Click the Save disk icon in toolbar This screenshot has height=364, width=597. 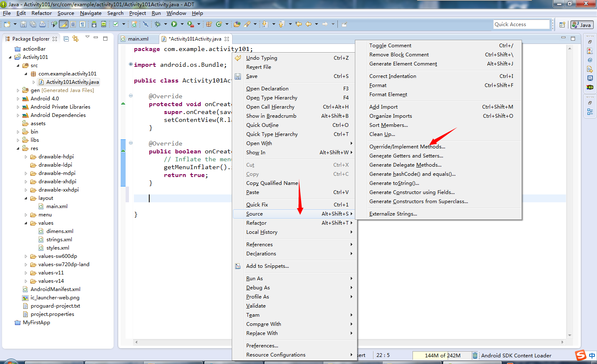(x=23, y=24)
